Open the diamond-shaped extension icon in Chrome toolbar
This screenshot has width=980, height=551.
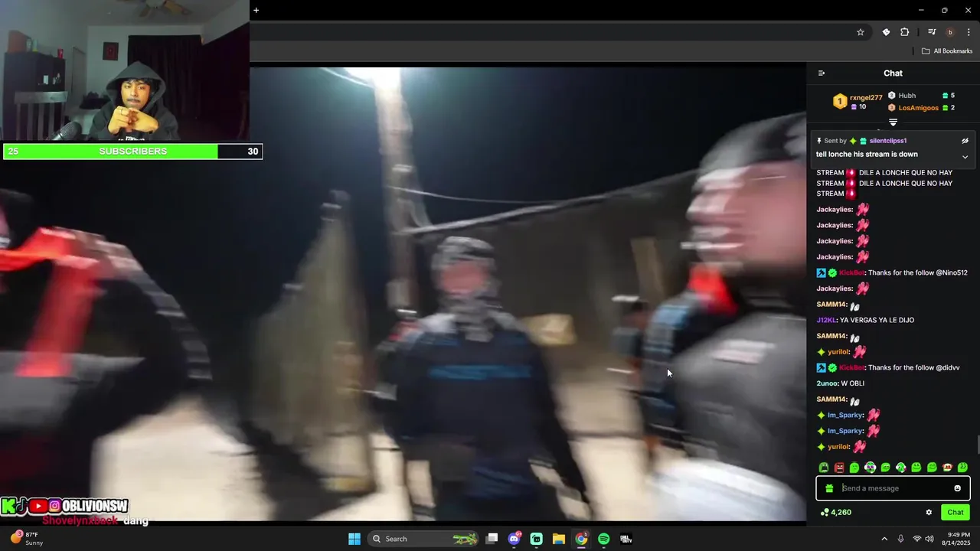[886, 32]
